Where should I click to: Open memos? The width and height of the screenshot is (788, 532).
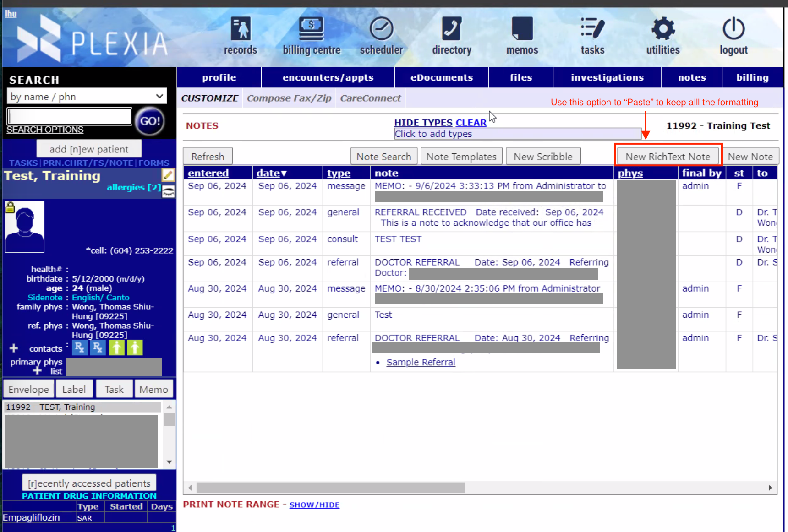[x=522, y=36]
